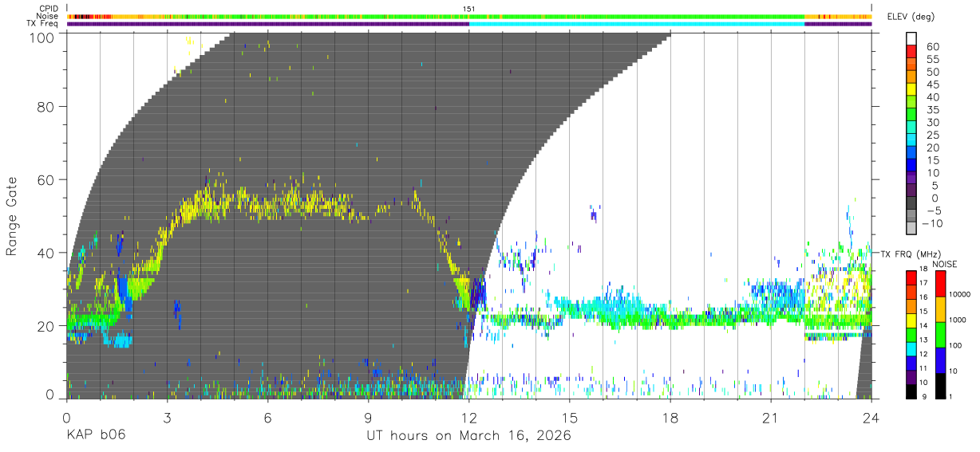This screenshot has width=980, height=452.
Task: Click ELEV legend value 45
Action: point(932,85)
